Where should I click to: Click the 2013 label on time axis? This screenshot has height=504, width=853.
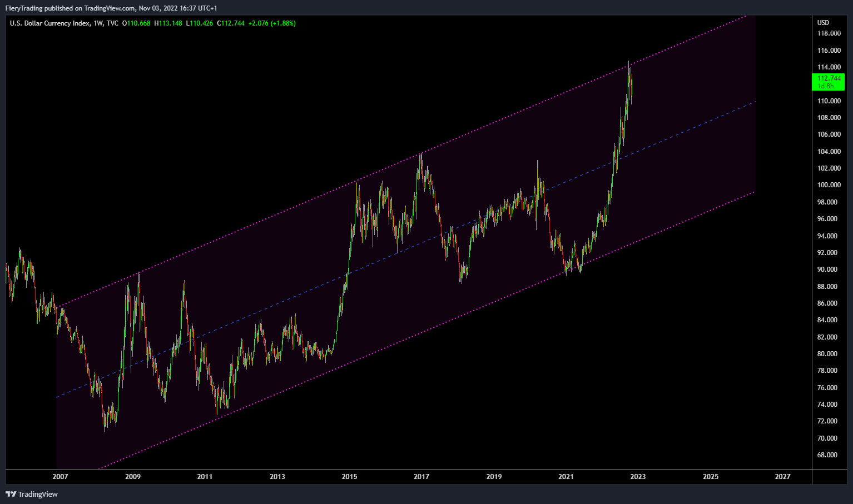point(277,477)
